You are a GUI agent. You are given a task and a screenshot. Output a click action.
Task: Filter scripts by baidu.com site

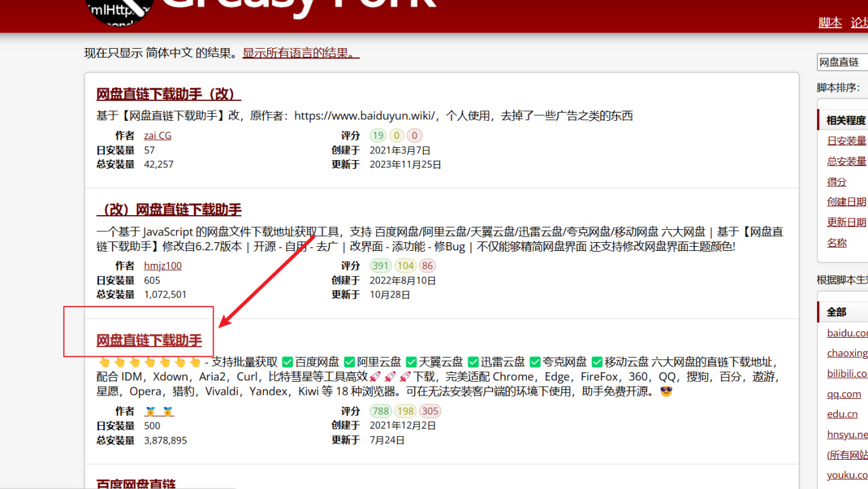(847, 333)
